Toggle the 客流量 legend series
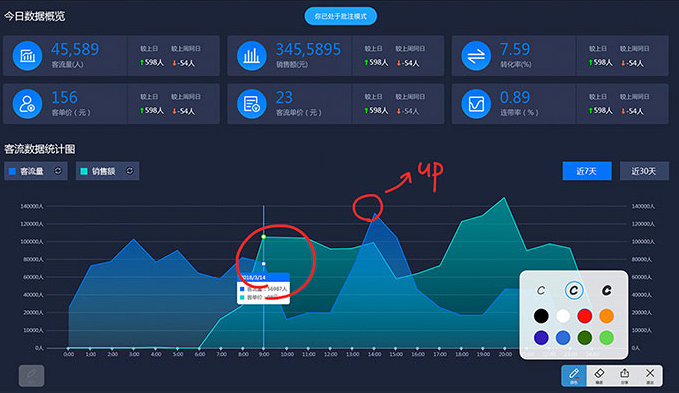This screenshot has width=679, height=393. (x=36, y=171)
